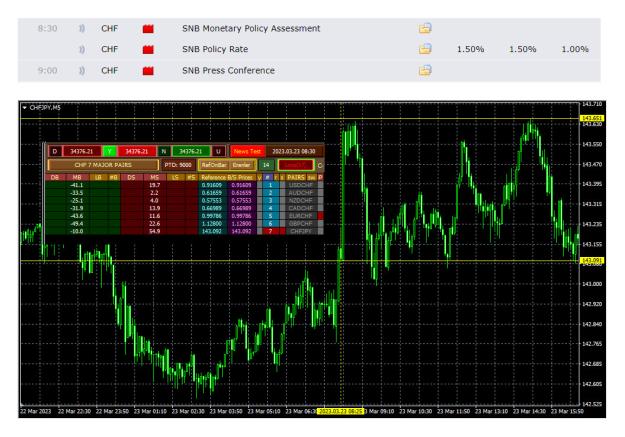Expand the CHFJPY,M5 chart title arrow
This screenshot has height=437, width=625.
click(x=25, y=108)
